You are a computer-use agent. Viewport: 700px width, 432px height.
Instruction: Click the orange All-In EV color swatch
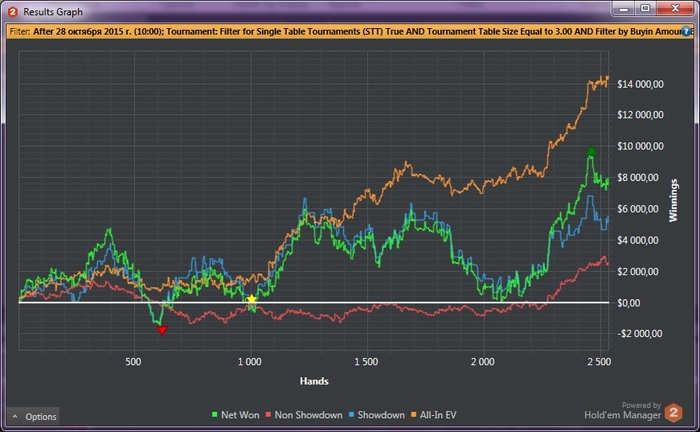point(413,415)
